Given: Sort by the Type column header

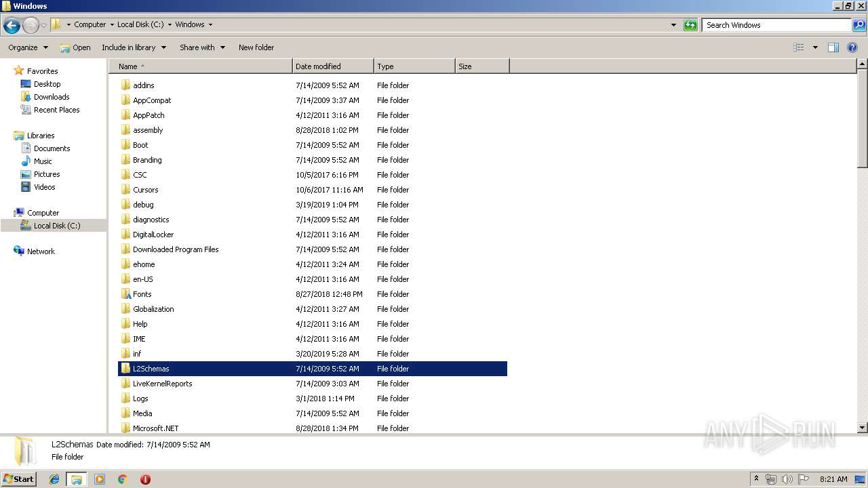Looking at the screenshot, I should tap(414, 66).
